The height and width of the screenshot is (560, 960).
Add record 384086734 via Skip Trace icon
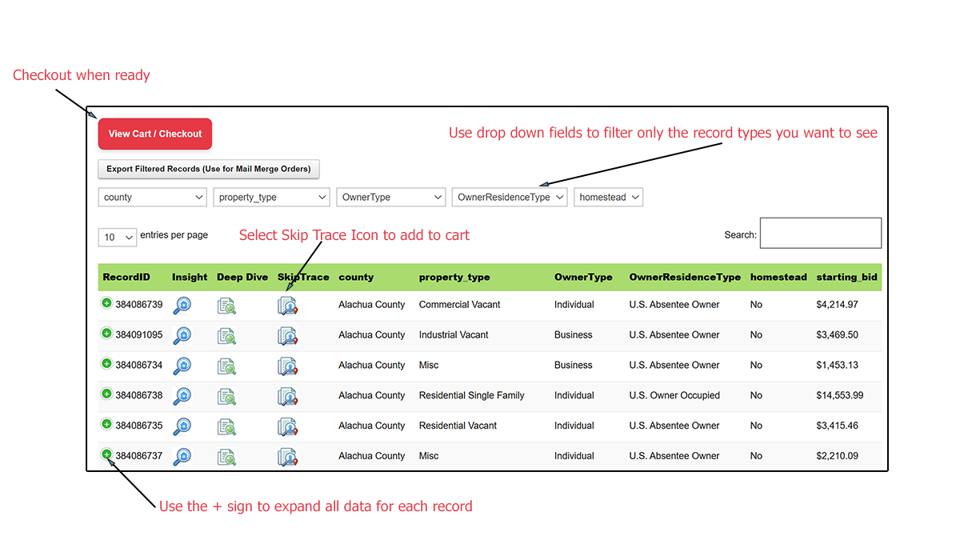click(287, 366)
